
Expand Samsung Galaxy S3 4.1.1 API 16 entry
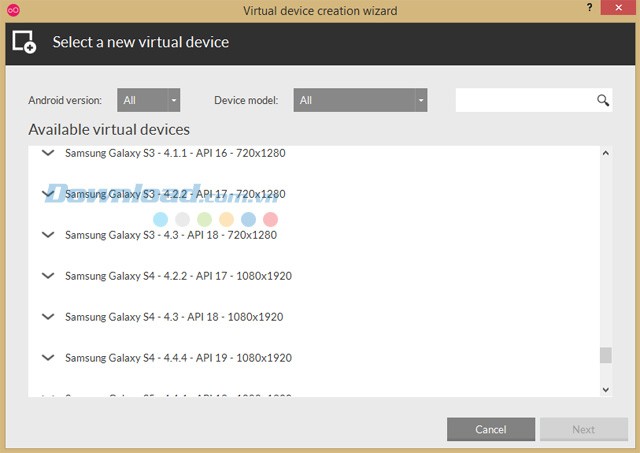pyautogui.click(x=47, y=153)
